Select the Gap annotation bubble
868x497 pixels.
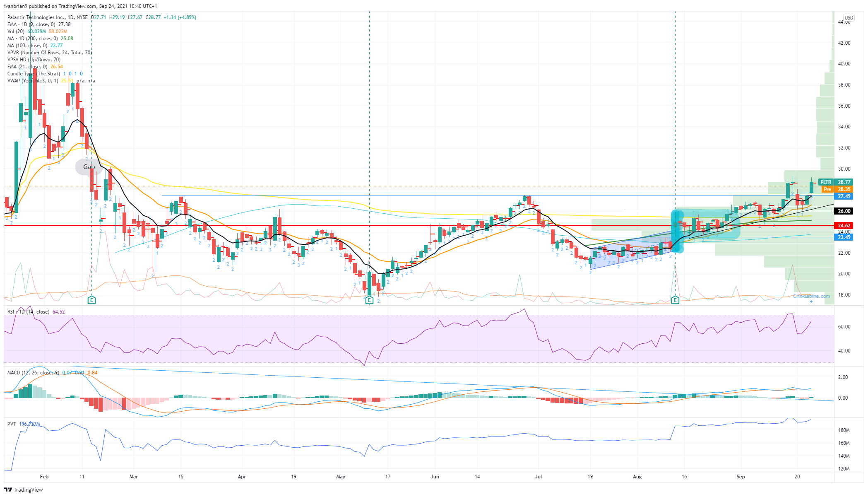(x=89, y=167)
